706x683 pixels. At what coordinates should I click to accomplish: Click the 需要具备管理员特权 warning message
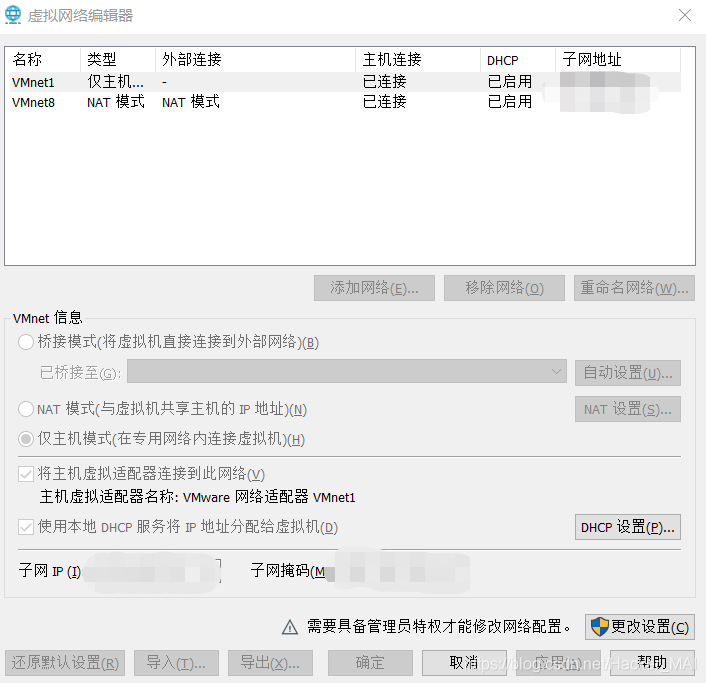439,626
